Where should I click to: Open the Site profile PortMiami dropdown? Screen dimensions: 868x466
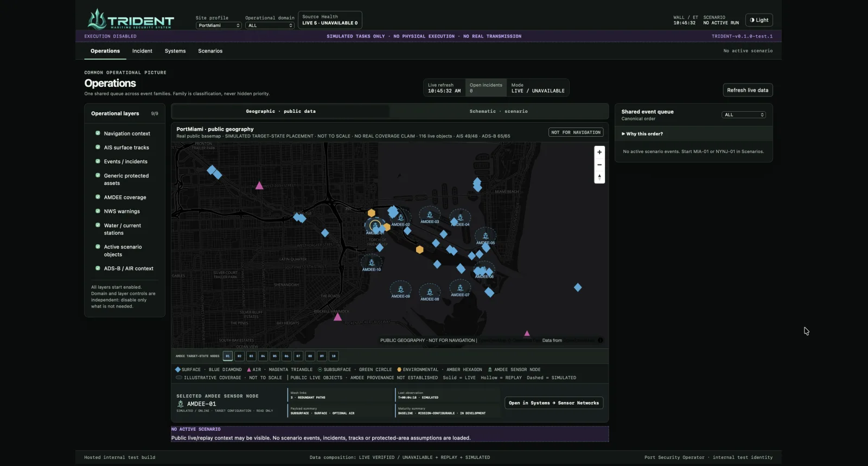[x=219, y=25]
